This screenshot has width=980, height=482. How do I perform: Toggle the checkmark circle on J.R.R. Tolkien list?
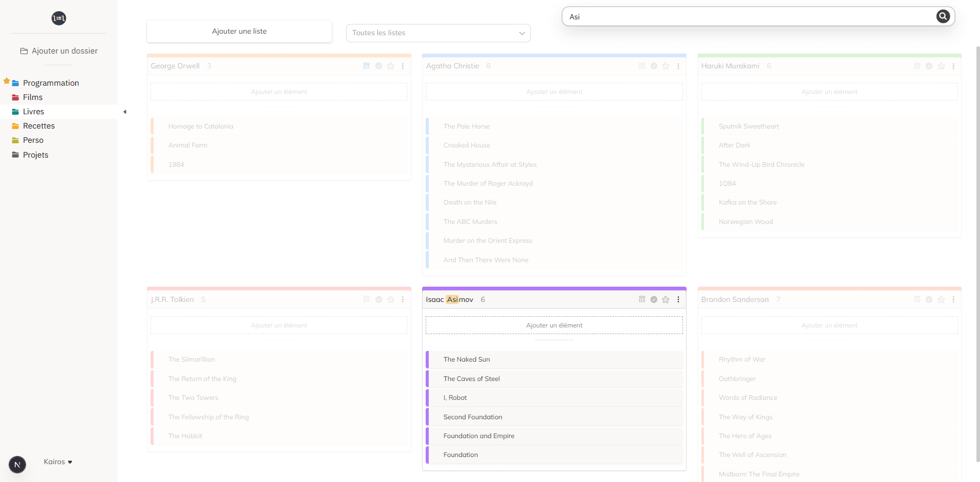pyautogui.click(x=379, y=299)
